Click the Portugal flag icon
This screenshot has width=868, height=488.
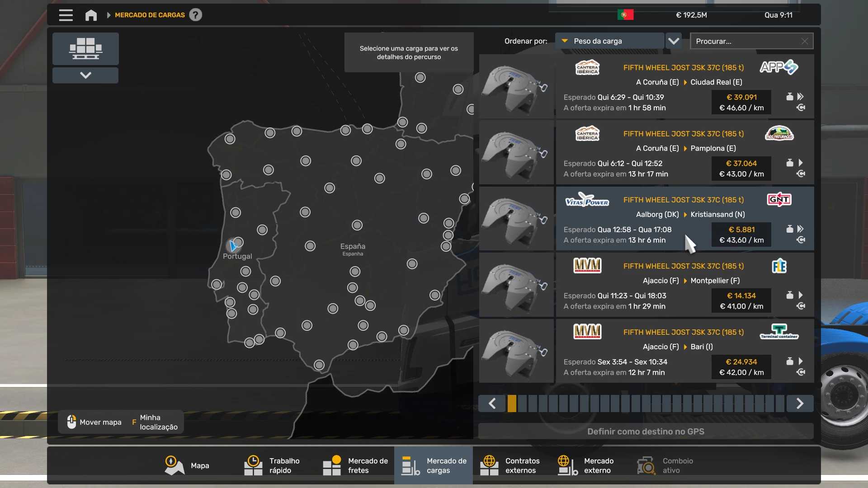[x=625, y=15]
